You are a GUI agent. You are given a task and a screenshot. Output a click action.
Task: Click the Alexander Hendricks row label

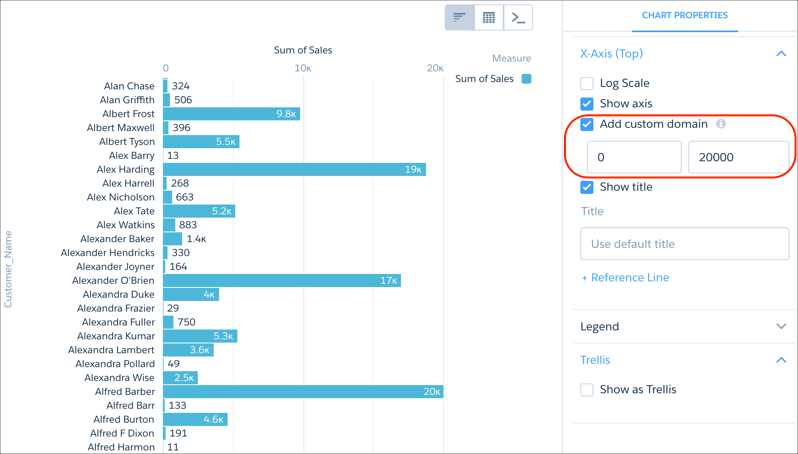click(x=107, y=252)
